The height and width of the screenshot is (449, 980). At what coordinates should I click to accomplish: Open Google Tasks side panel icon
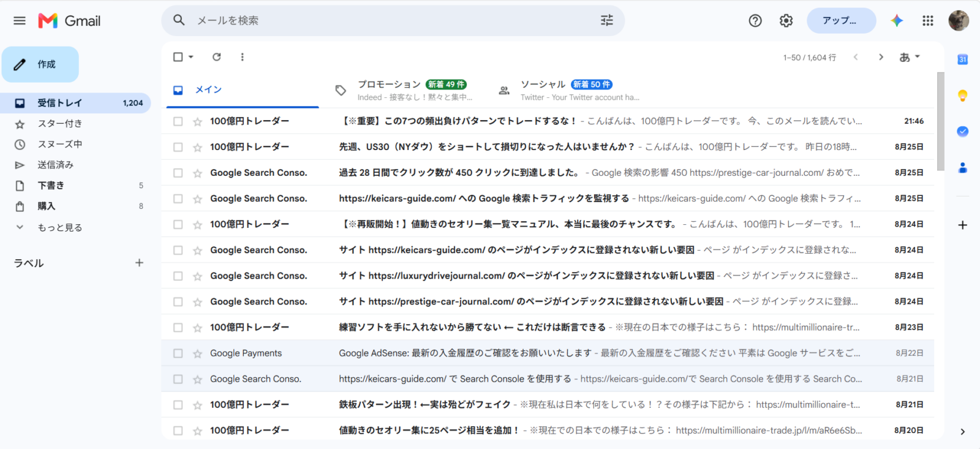pos(963,131)
